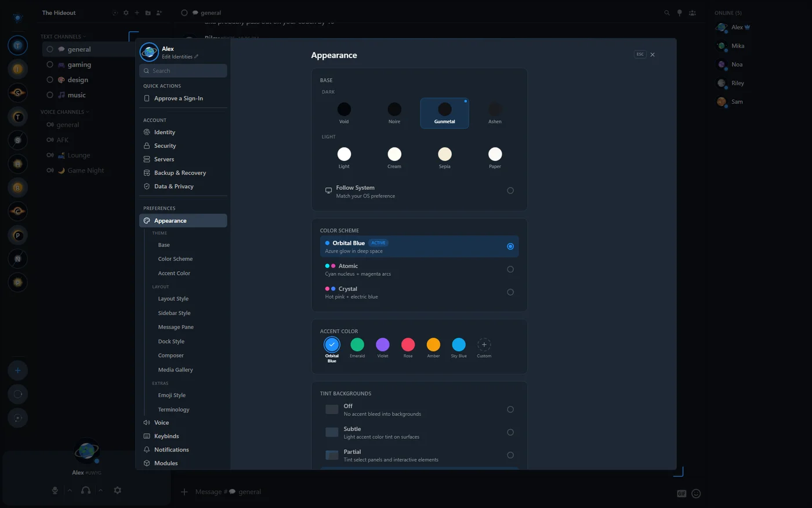Select the Atomic color scheme radio
The width and height of the screenshot is (812, 508).
510,269
